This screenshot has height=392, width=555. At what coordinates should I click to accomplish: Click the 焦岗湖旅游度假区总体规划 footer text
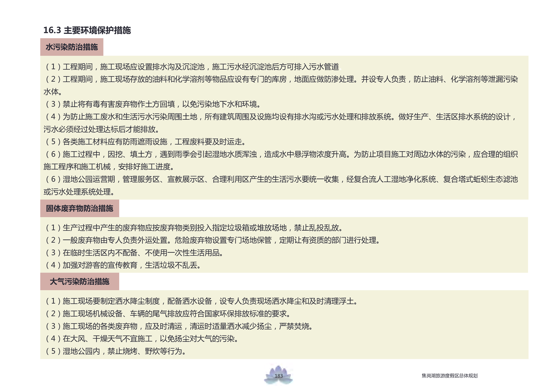[449, 376]
